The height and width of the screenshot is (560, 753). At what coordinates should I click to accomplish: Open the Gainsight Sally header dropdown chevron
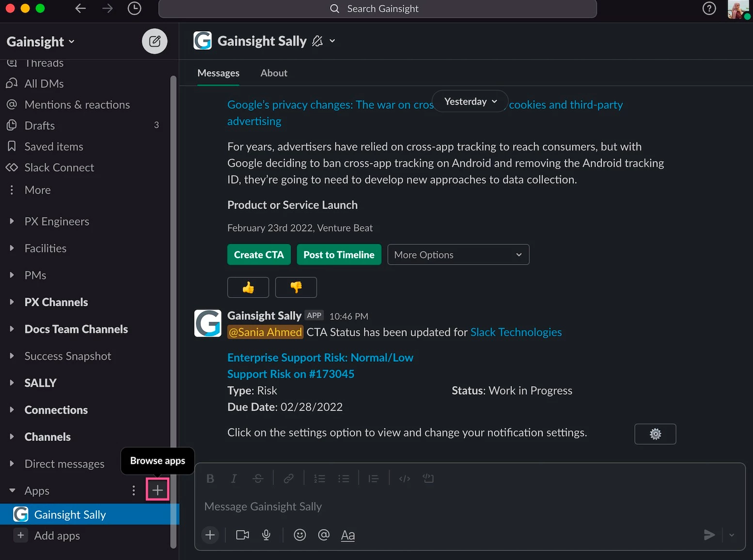pos(332,41)
